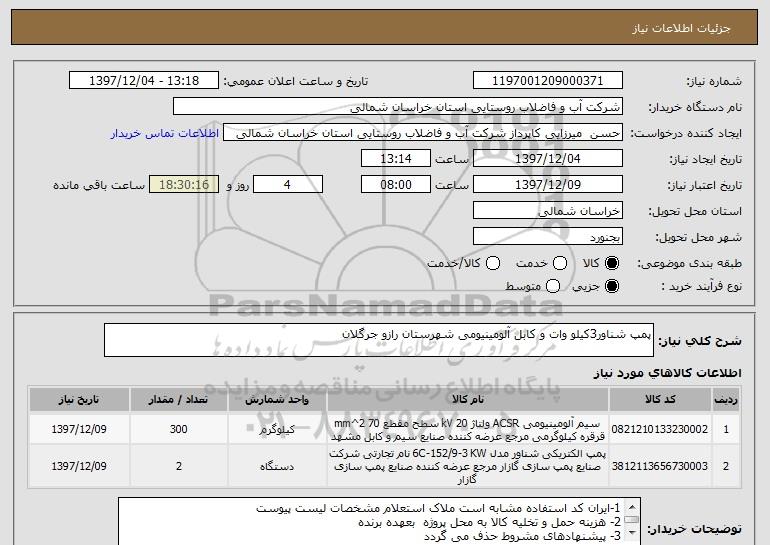Select the متوسط purchase type radio
This screenshot has height=545, width=770.
[x=553, y=286]
